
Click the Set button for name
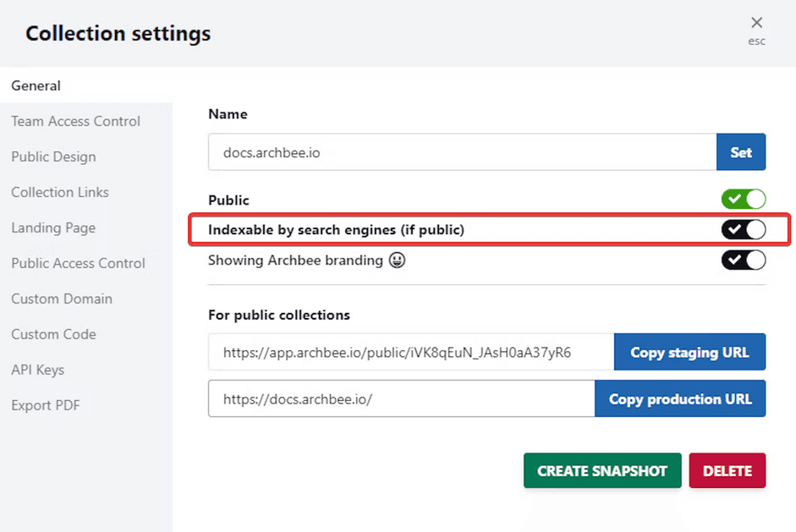coord(741,152)
